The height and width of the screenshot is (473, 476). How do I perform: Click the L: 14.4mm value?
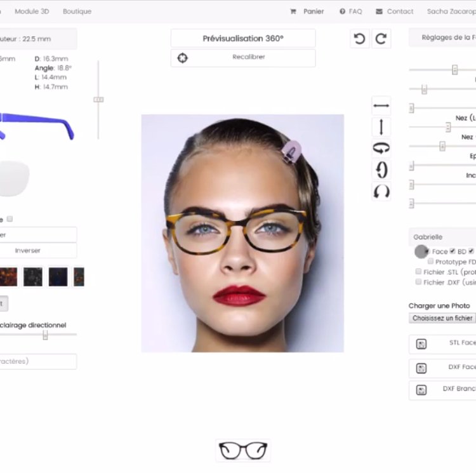coord(50,77)
